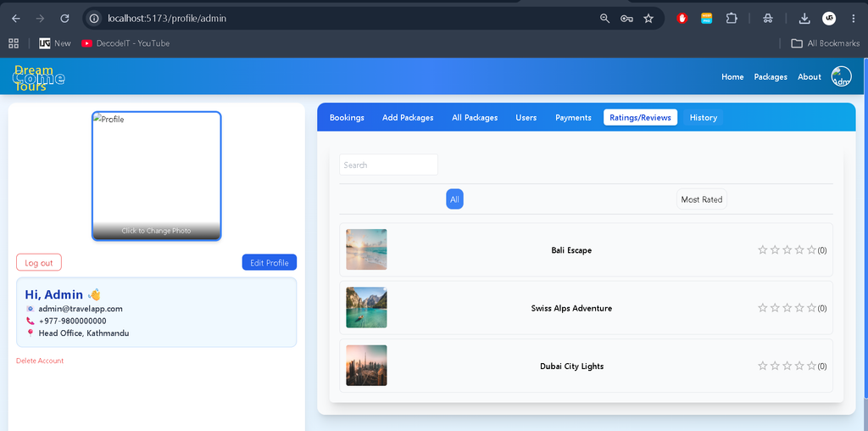The width and height of the screenshot is (868, 431).
Task: Click the browser back arrow
Action: point(15,19)
